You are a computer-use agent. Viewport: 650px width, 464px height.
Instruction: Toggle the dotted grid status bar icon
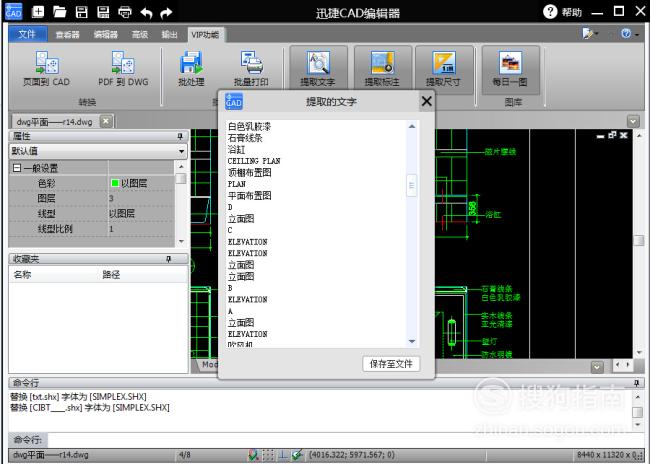pos(268,455)
